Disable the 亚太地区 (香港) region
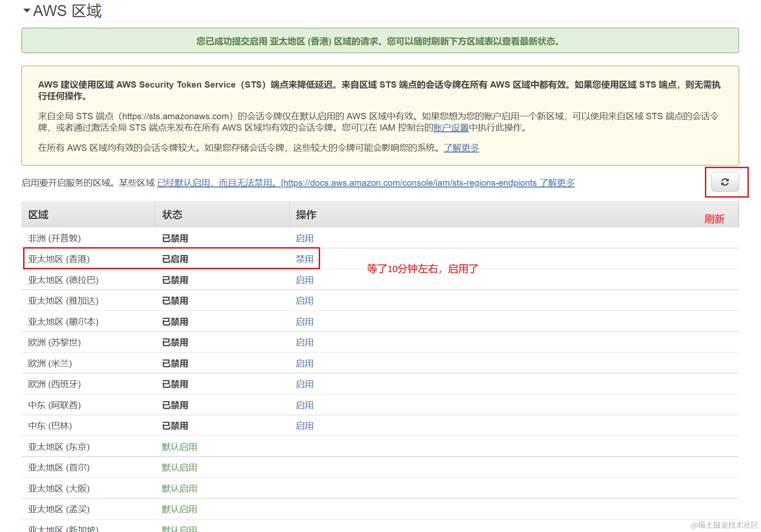 (x=304, y=259)
